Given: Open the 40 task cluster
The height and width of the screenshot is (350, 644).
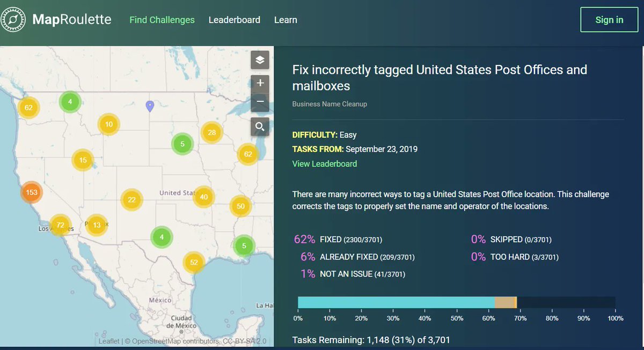Looking at the screenshot, I should 204,197.
